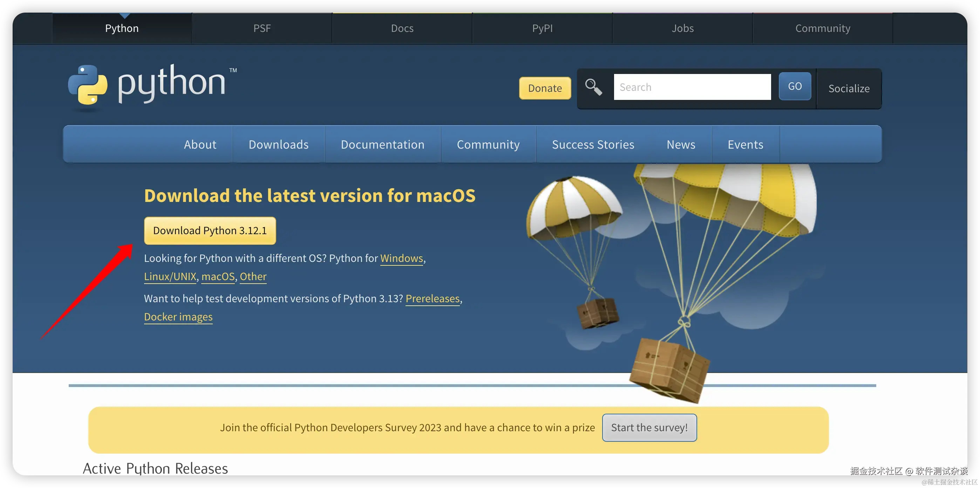This screenshot has width=980, height=488.
Task: Open the Documentation navigation menu
Action: [x=382, y=145]
